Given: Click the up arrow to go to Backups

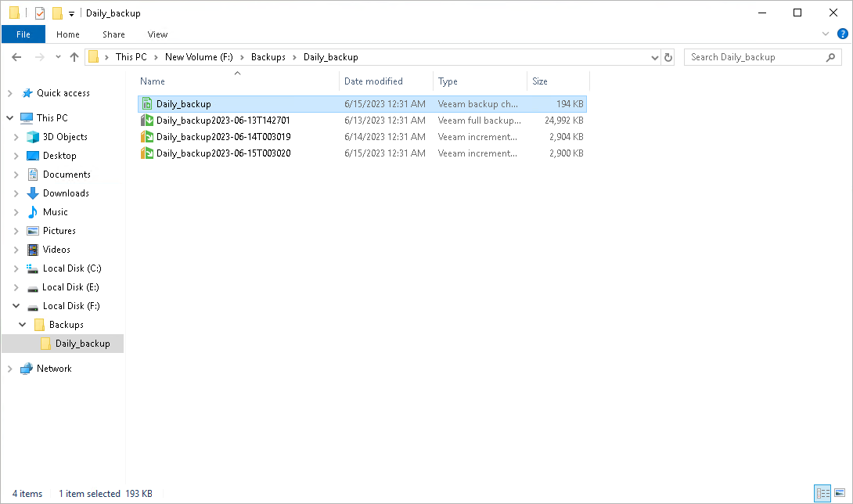Looking at the screenshot, I should pos(74,56).
